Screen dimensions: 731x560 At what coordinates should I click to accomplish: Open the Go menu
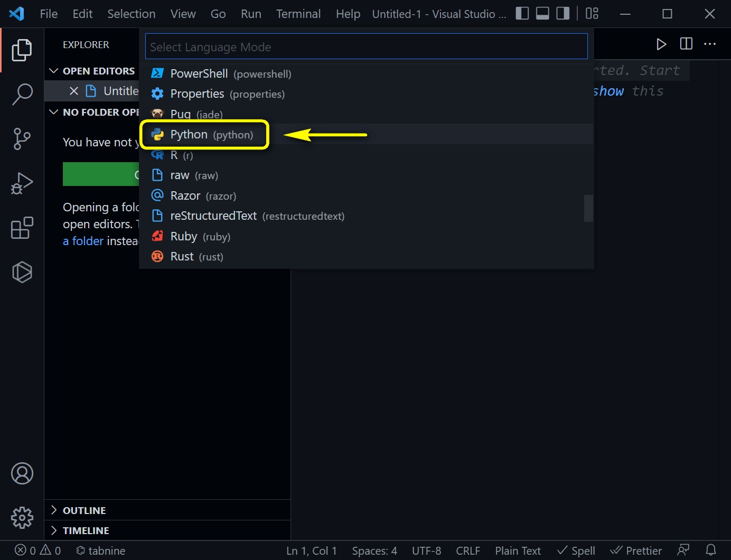tap(218, 14)
